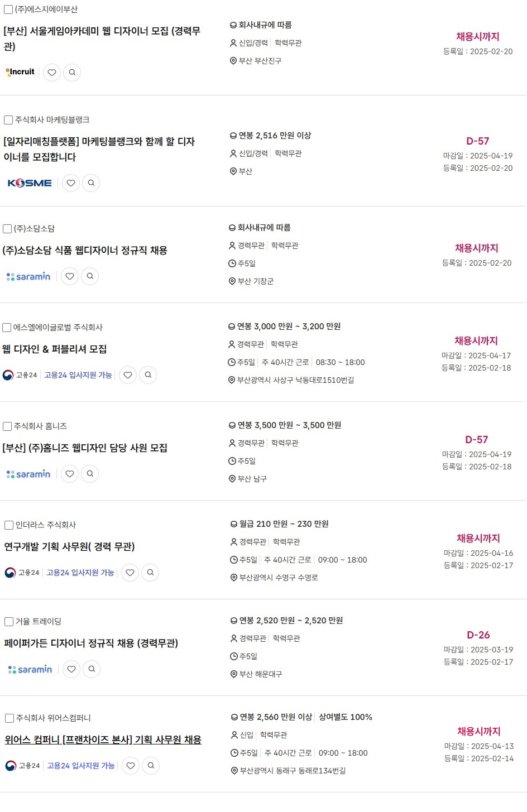The image size is (527, 812).
Task: Favorite the 위어스컴퍼니 job with the heart icon
Action: (x=131, y=766)
